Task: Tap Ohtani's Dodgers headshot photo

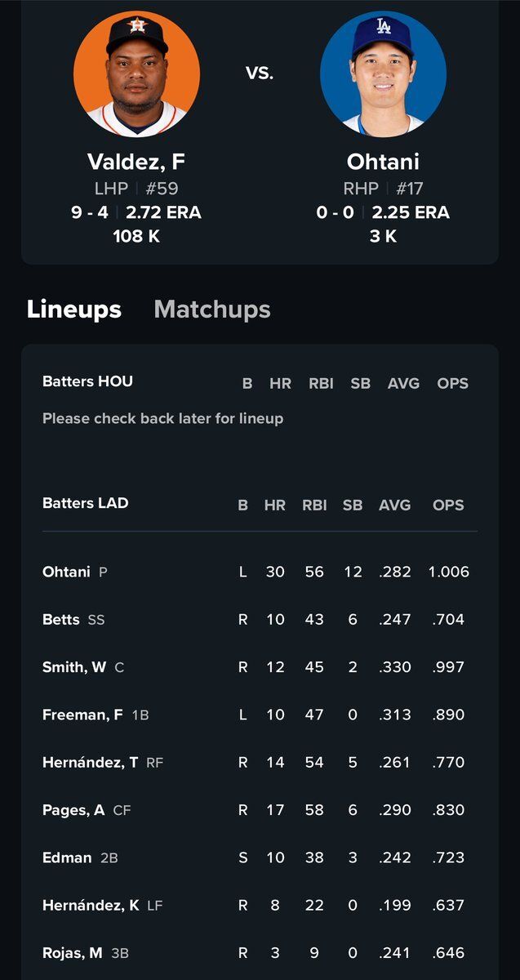Action: pyautogui.click(x=383, y=74)
